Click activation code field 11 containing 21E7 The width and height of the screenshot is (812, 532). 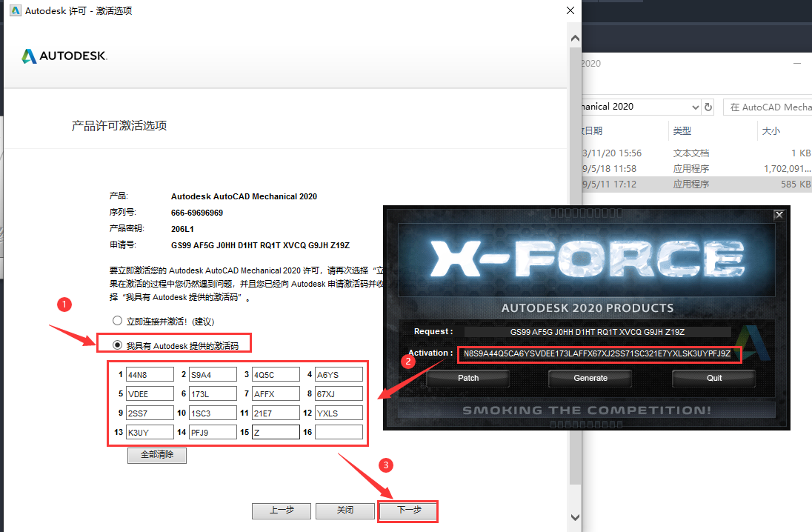(x=276, y=413)
